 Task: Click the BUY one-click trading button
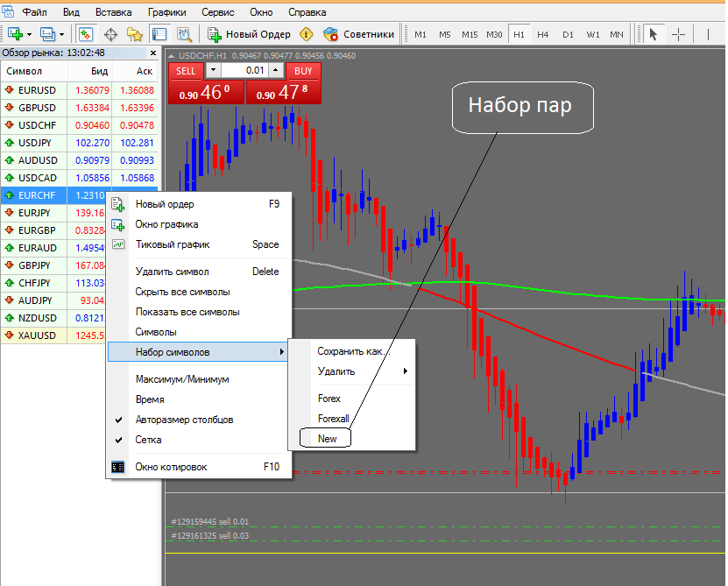point(303,71)
